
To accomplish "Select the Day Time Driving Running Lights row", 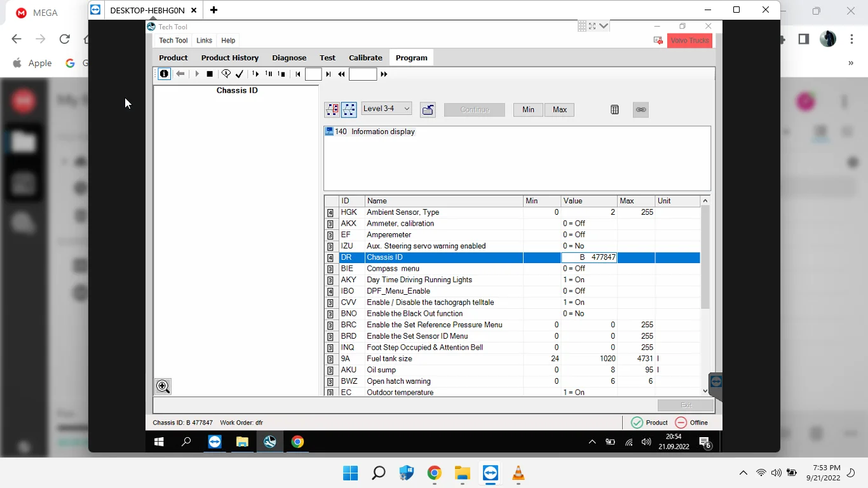I will 512,280.
